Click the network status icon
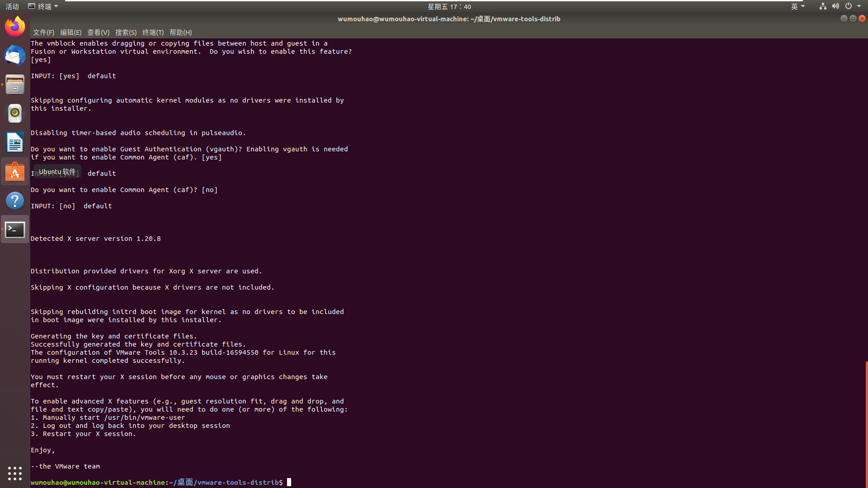Image resolution: width=868 pixels, height=488 pixels. [x=823, y=6]
